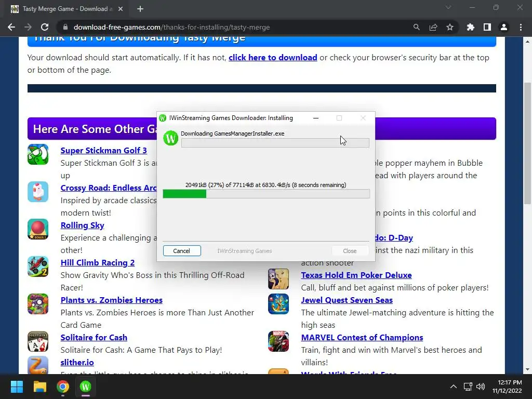Screen dimensions: 532x399
Task: Open the Hill Climb Racing 2 link
Action: 98,262
